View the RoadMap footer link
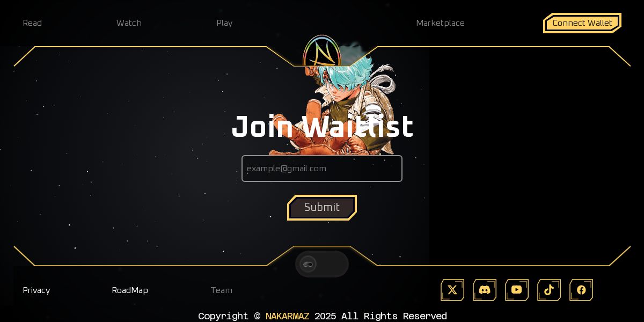 click(130, 290)
